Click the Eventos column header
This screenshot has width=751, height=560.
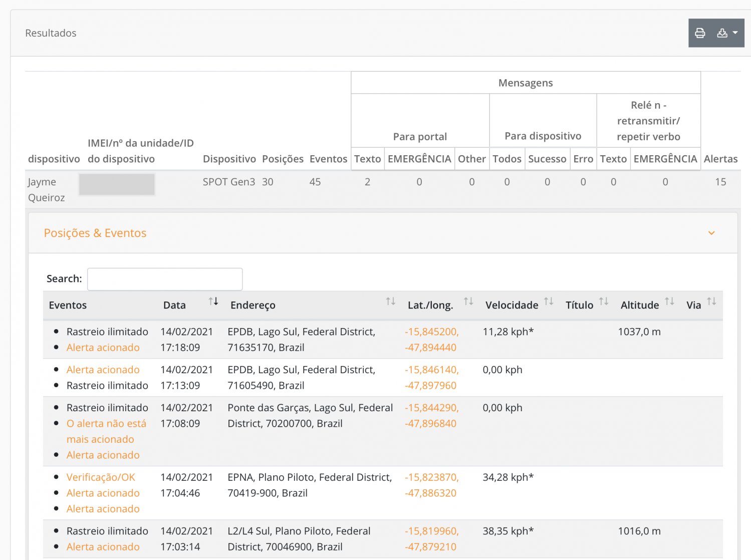(68, 305)
